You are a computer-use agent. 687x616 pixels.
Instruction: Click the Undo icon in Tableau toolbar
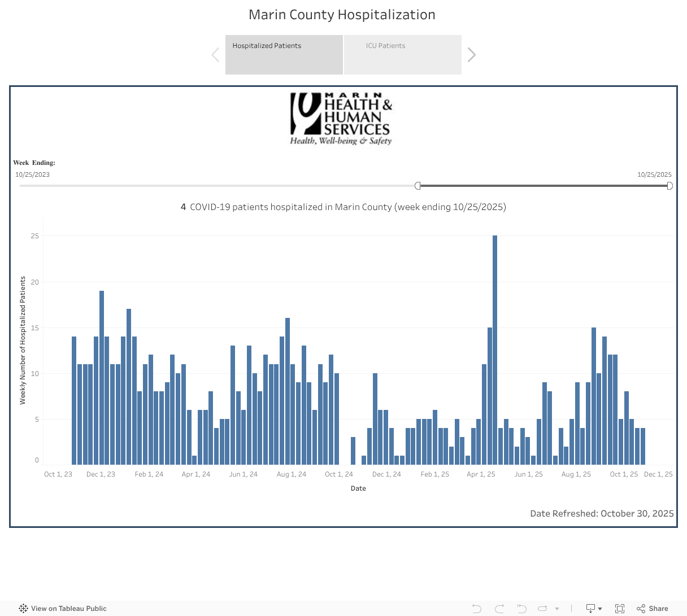477,609
